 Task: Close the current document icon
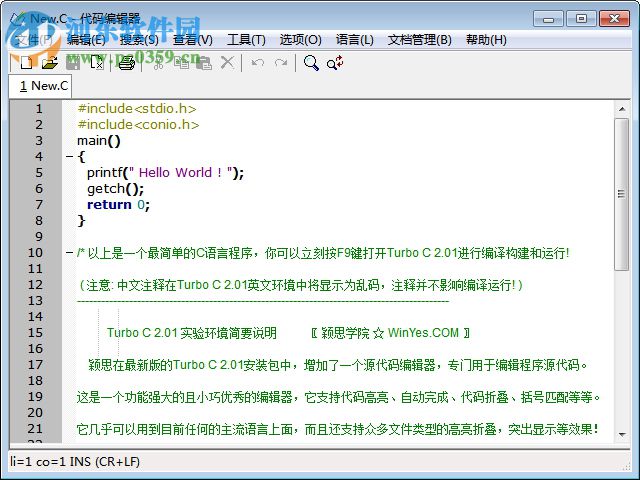[97, 63]
